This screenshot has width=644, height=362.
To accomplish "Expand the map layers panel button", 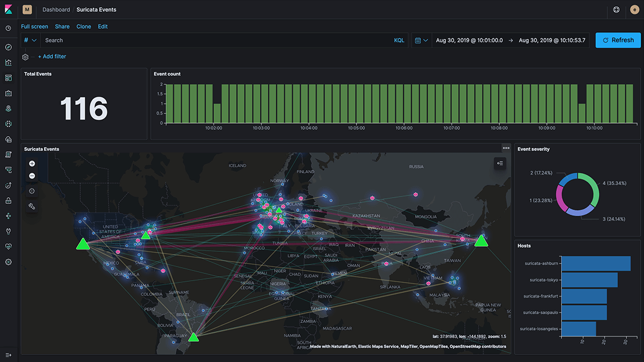I will point(500,163).
